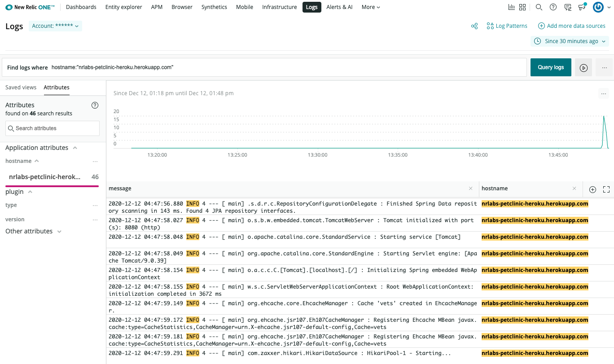Open Infrastructure
Screen dimensions: 614x364
pyautogui.click(x=279, y=7)
